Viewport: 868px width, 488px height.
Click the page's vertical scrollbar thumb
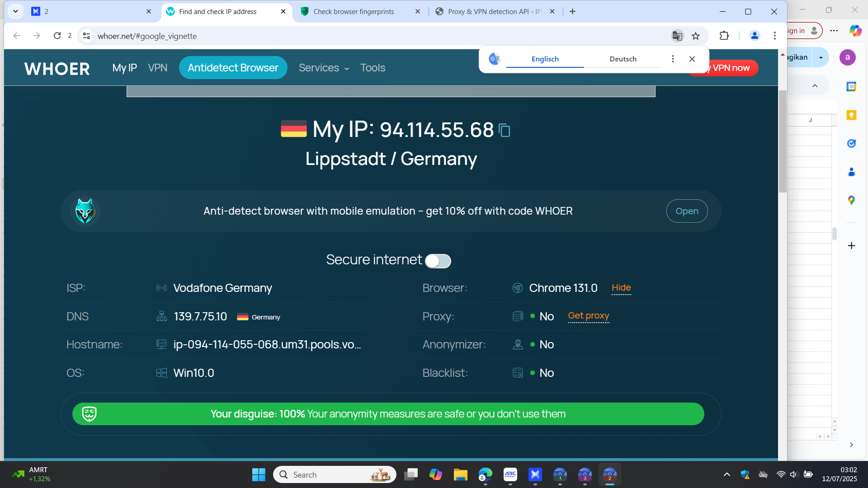[x=783, y=141]
